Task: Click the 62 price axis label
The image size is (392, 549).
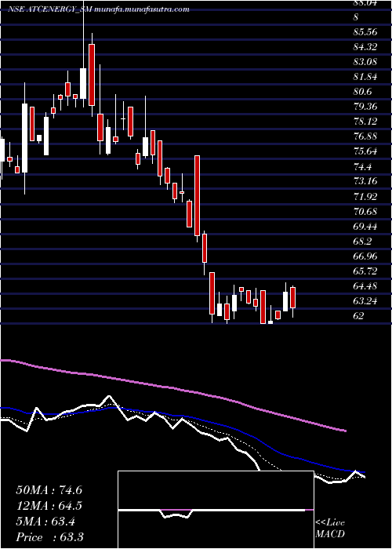Action: pyautogui.click(x=358, y=316)
